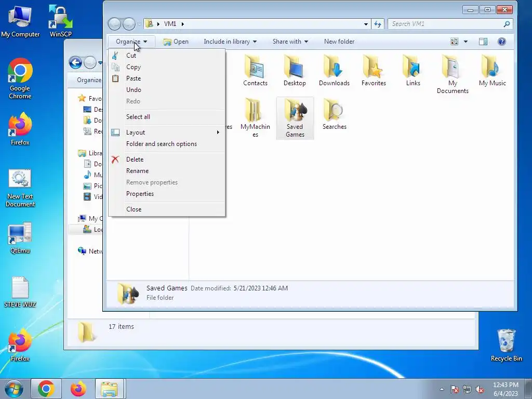
Task: Click the Organize dropdown button
Action: click(x=131, y=42)
